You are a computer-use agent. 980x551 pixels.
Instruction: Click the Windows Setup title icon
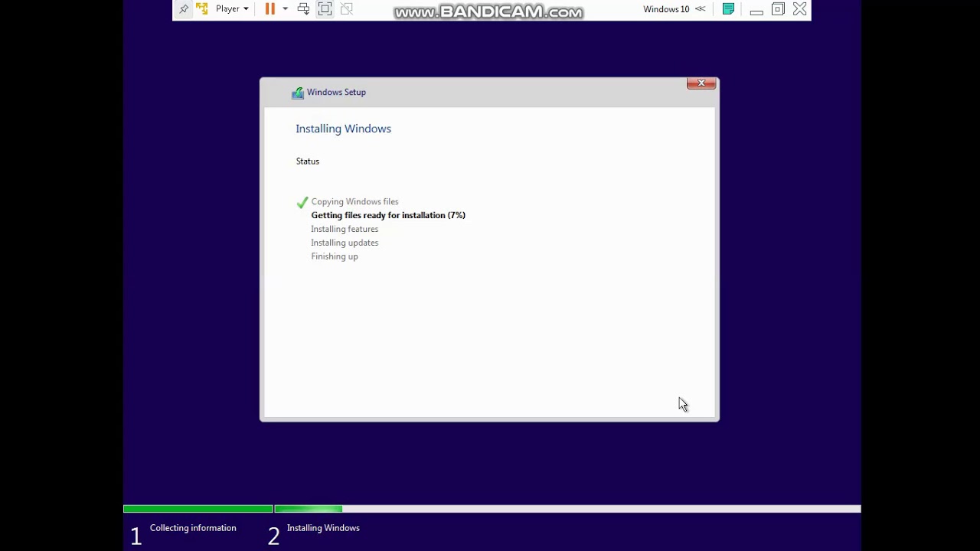tap(297, 93)
